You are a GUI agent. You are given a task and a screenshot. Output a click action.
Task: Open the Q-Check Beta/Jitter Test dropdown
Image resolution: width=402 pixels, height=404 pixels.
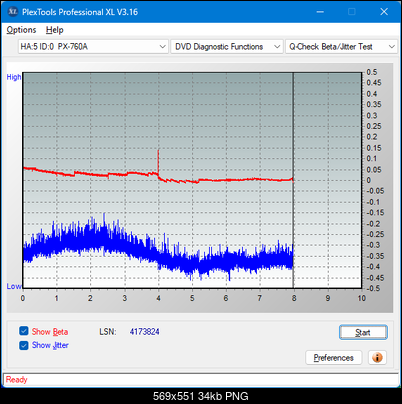point(341,47)
